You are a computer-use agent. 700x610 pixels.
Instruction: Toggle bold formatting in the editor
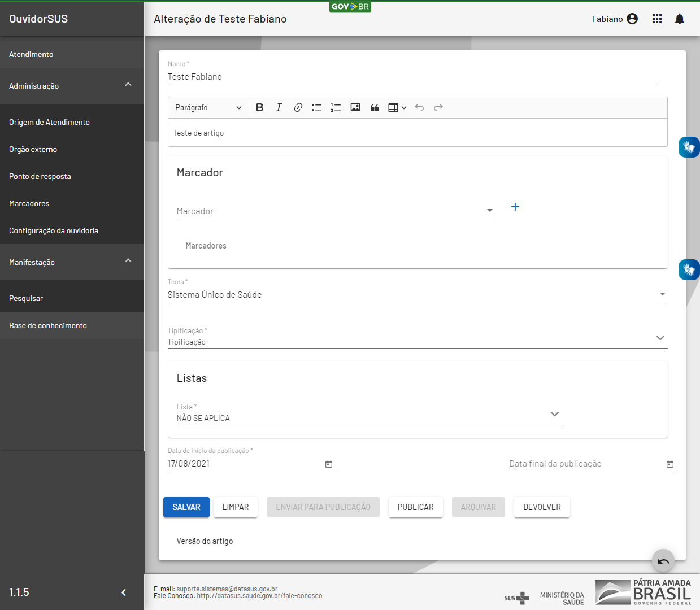coord(260,107)
